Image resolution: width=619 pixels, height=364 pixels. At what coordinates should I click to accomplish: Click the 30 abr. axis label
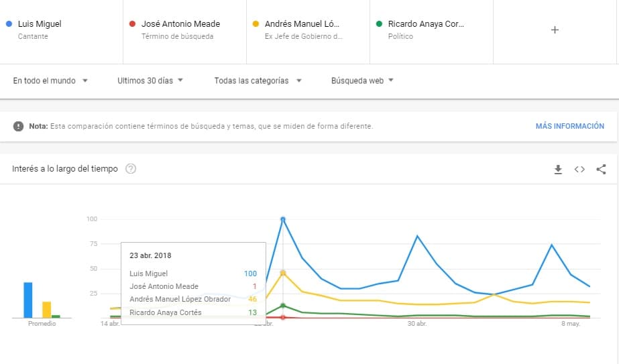click(x=417, y=324)
